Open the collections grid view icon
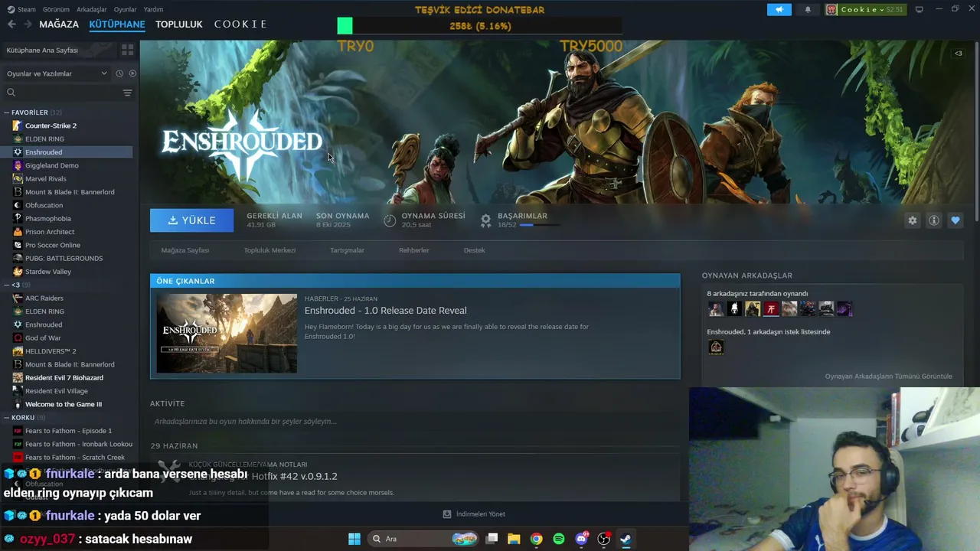Image resolution: width=980 pixels, height=551 pixels. (x=127, y=50)
